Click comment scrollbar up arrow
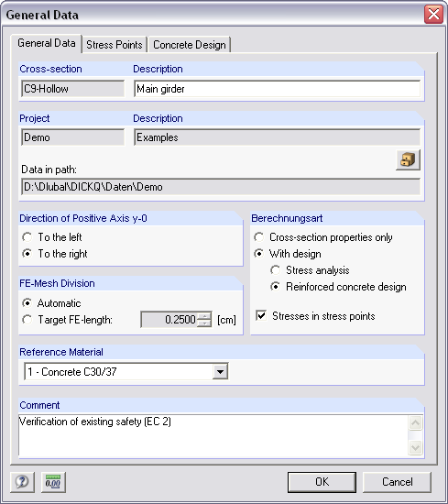Screen dimensions: 448x504 pyautogui.click(x=415, y=422)
